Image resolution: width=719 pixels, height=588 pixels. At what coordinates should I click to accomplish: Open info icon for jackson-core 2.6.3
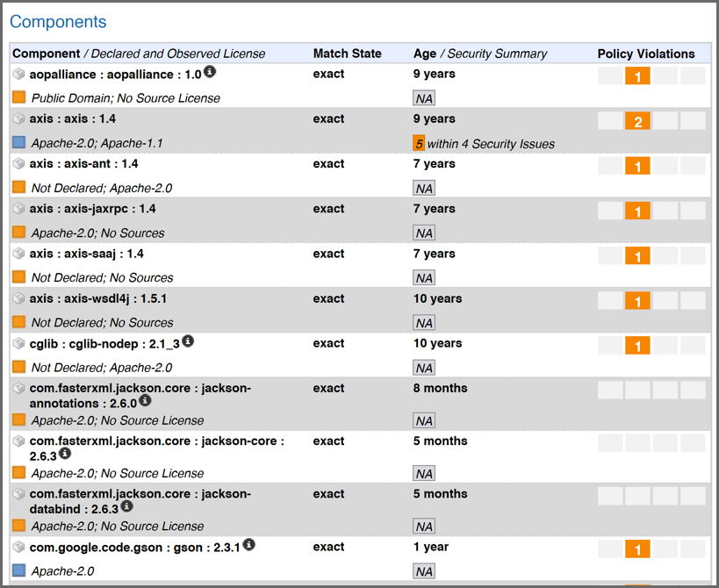[65, 453]
